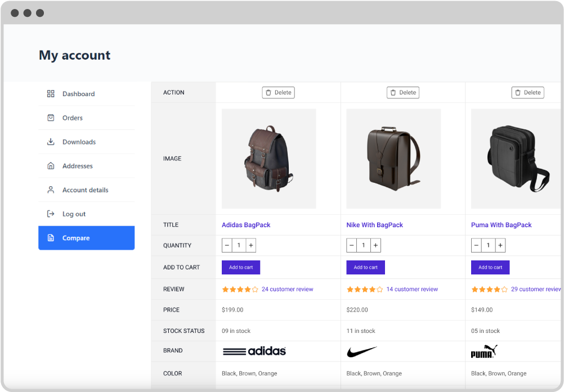The image size is (564, 392).
Task: Click the Adidas BagPack product image
Action: (x=268, y=159)
